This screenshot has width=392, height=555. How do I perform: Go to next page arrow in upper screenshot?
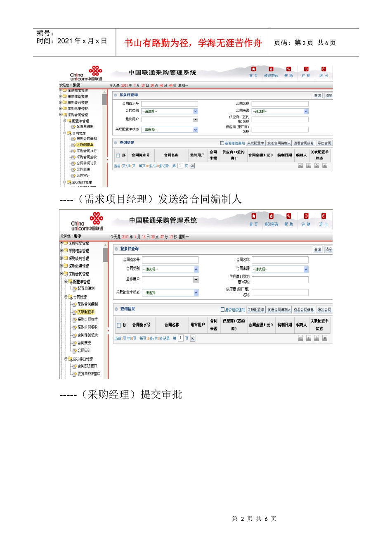pos(316,166)
